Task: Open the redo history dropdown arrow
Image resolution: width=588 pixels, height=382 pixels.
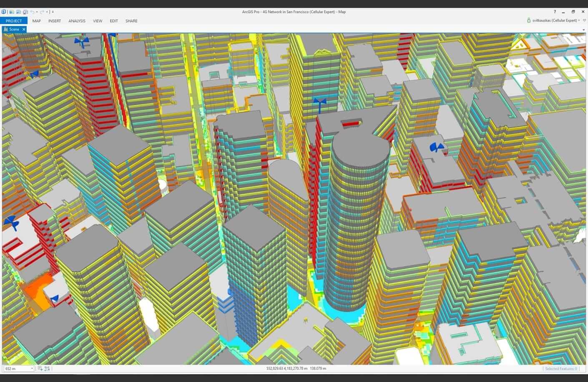Action: [47, 12]
